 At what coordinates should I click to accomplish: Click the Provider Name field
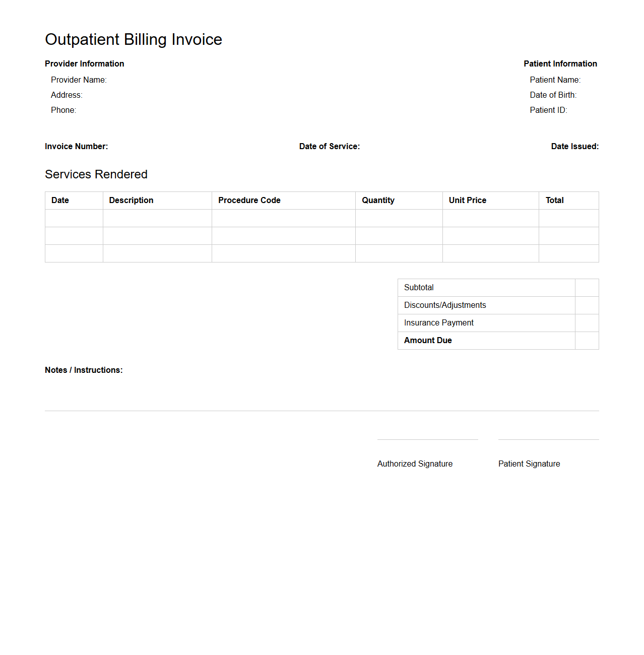click(x=79, y=80)
